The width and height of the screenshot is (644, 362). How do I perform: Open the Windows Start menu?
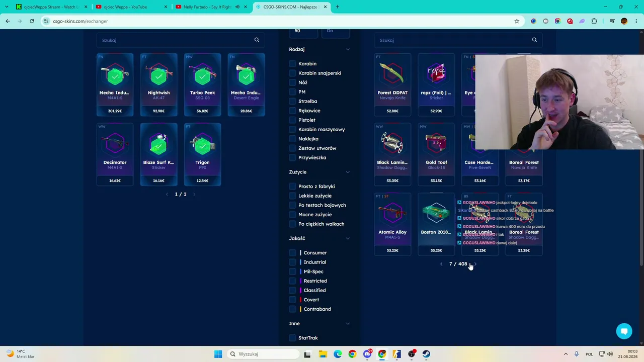[218, 354]
